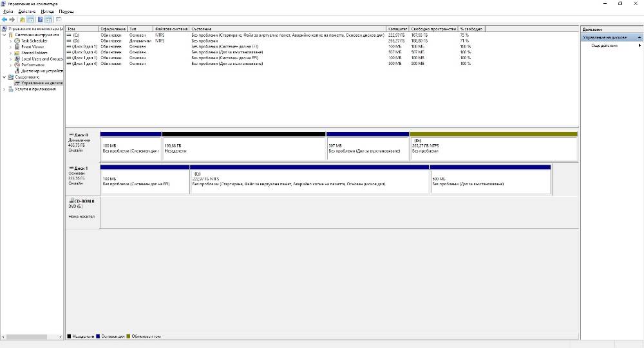644x348 pixels.
Task: Open the Действие menu
Action: 26,12
